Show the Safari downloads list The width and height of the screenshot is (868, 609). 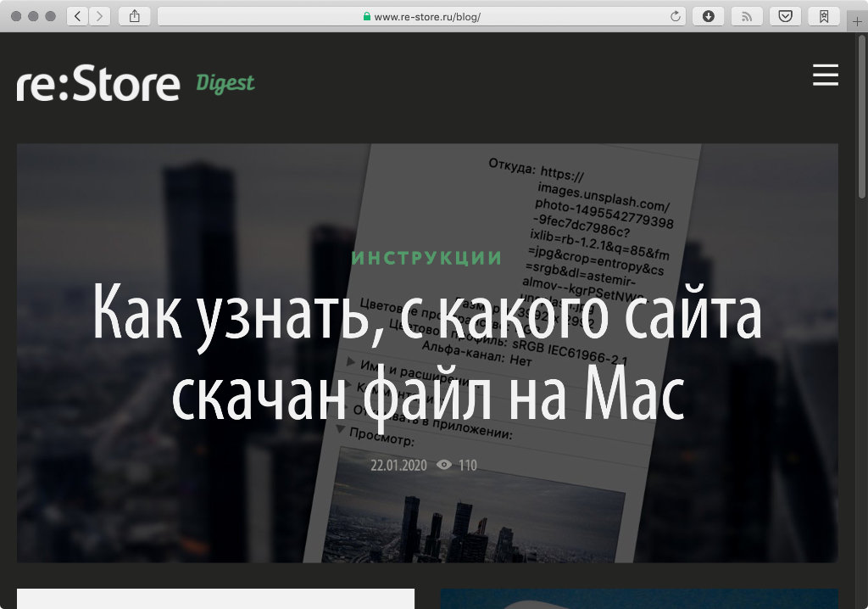pos(708,16)
